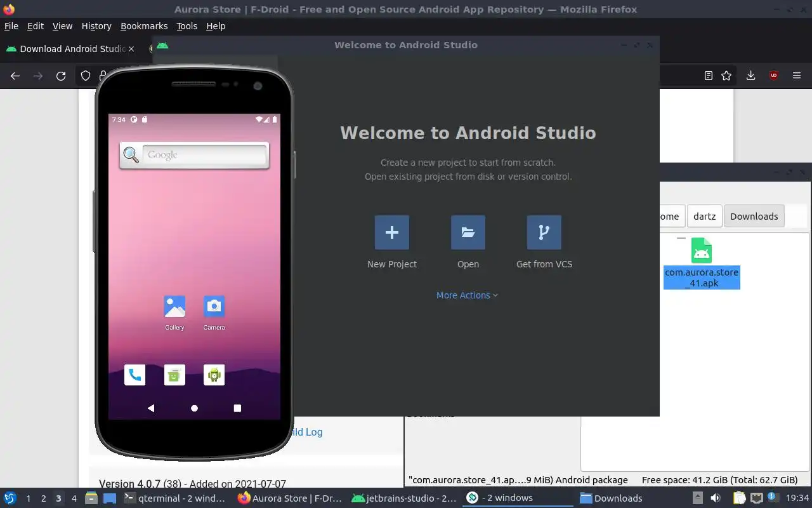
Task: Open the Phone dialer on the emulator dock
Action: pos(134,375)
